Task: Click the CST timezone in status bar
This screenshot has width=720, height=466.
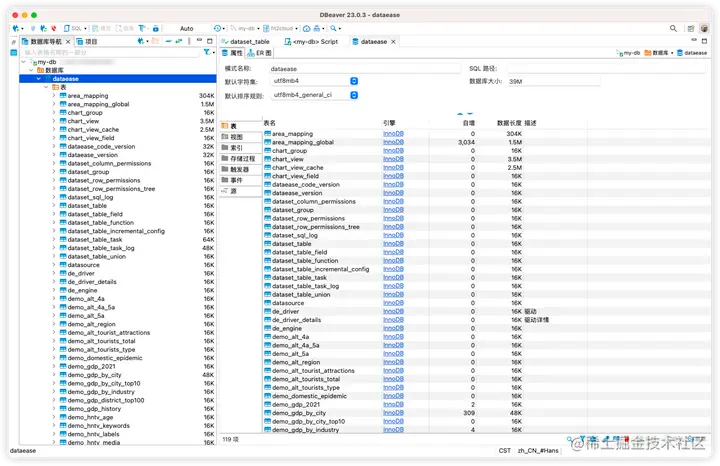Action: point(505,450)
